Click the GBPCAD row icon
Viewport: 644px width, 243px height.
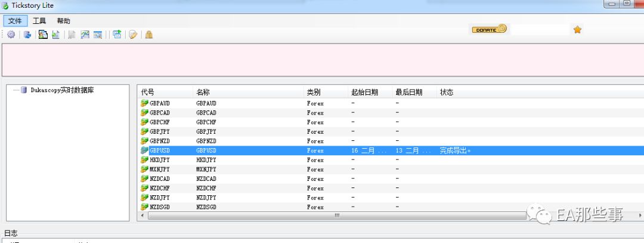pos(144,113)
